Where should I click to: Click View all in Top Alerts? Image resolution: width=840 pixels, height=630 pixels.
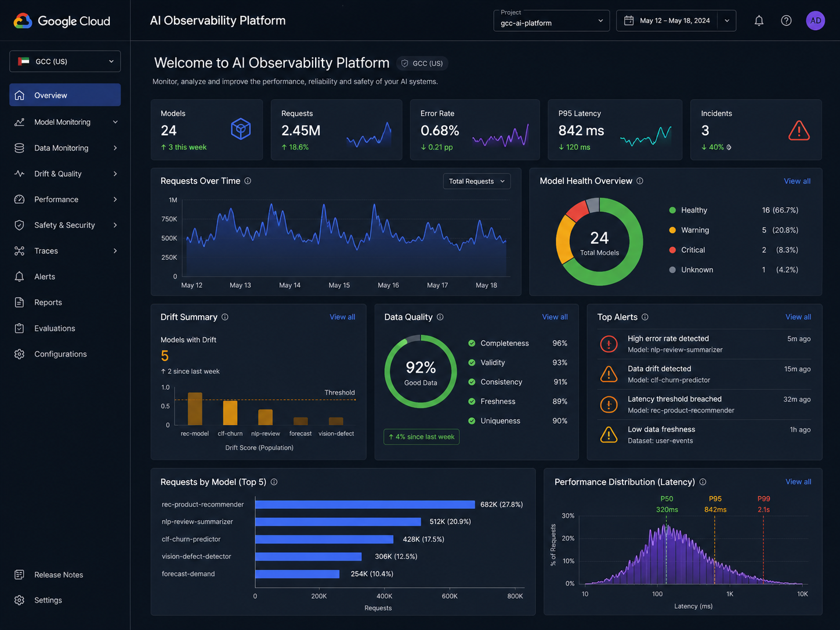pos(798,317)
